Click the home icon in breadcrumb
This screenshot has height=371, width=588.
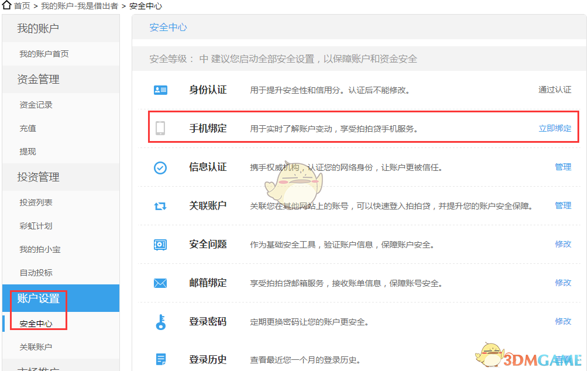click(7, 5)
